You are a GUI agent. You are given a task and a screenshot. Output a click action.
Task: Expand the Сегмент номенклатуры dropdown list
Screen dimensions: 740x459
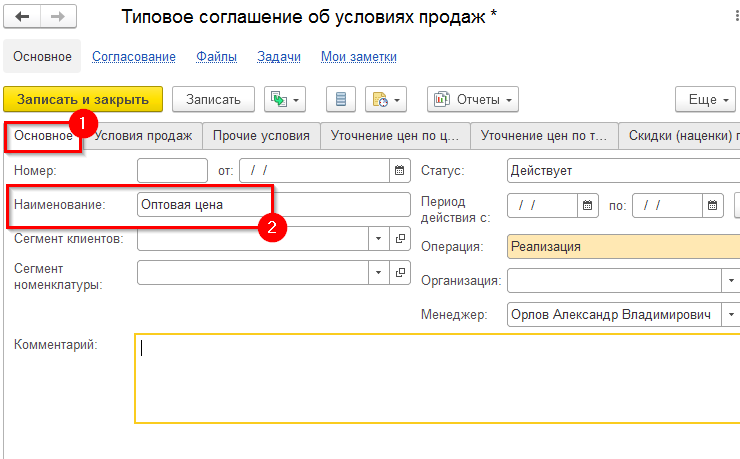(x=378, y=272)
